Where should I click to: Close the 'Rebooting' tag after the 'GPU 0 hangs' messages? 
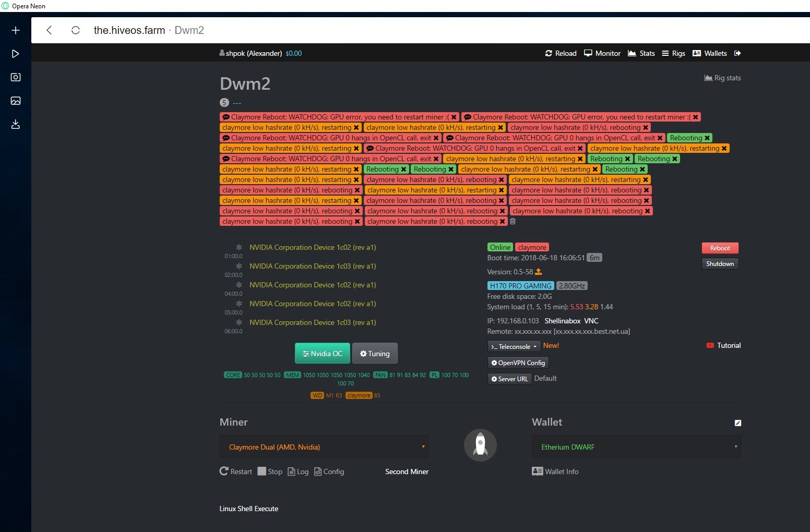click(707, 138)
